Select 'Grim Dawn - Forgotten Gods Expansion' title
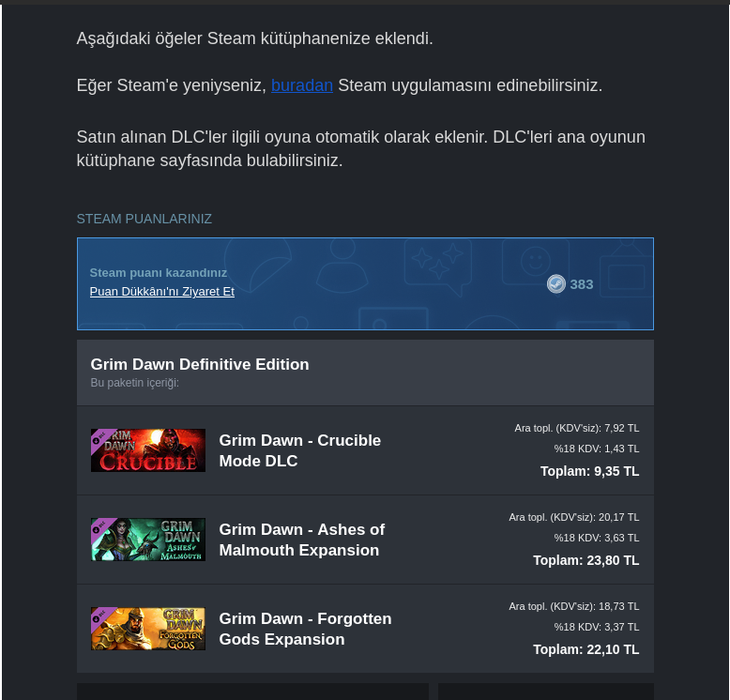The height and width of the screenshot is (700, 730). [305, 629]
